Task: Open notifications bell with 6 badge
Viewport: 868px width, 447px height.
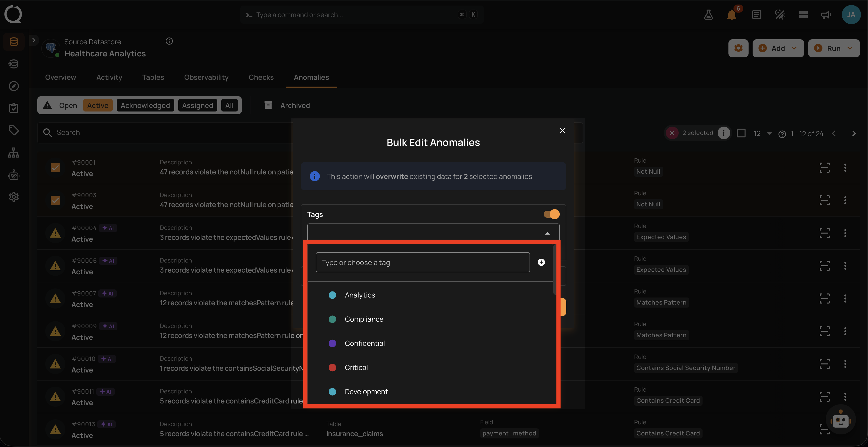Action: (x=731, y=15)
